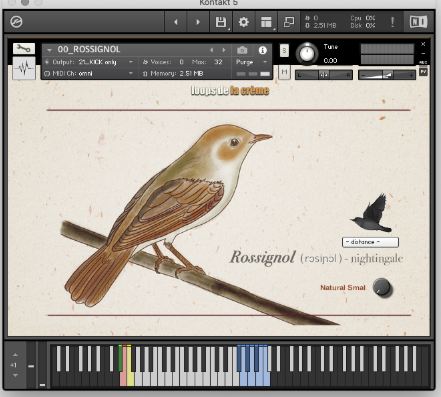
Task: Expand the 00_ROSSIGNOL instrument dropdown arrow
Action: pyautogui.click(x=49, y=50)
